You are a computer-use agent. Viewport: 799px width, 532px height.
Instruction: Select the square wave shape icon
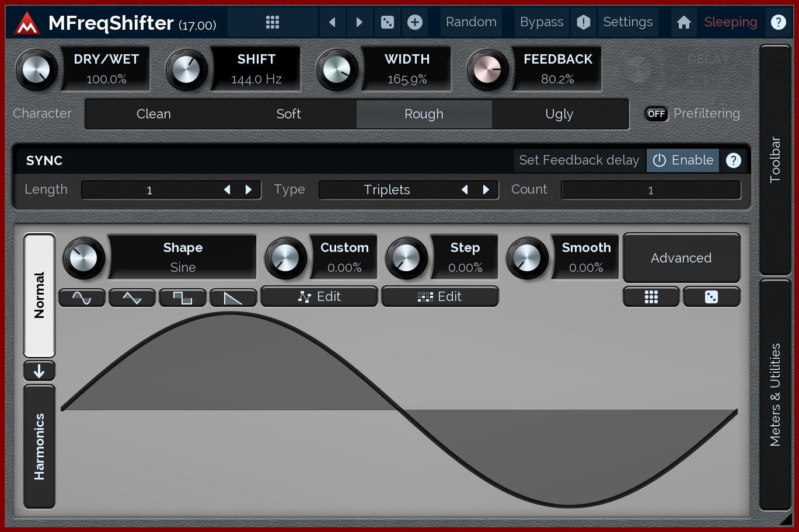182,297
